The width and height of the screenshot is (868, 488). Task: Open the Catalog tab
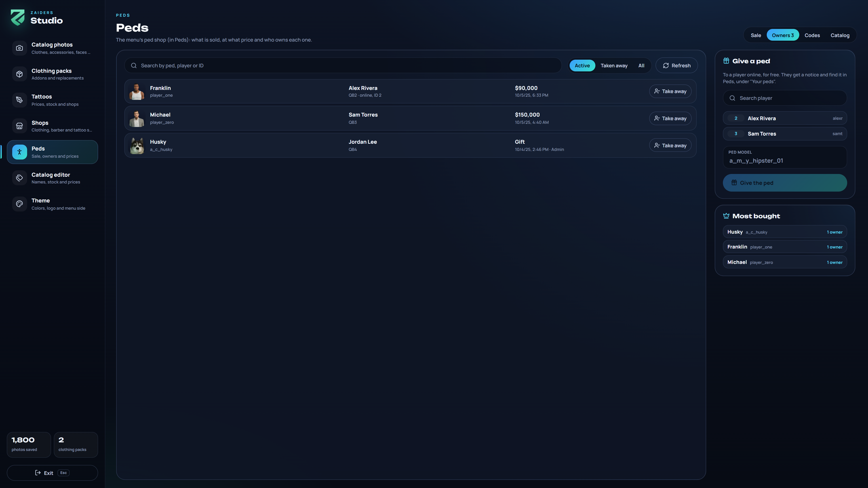840,35
